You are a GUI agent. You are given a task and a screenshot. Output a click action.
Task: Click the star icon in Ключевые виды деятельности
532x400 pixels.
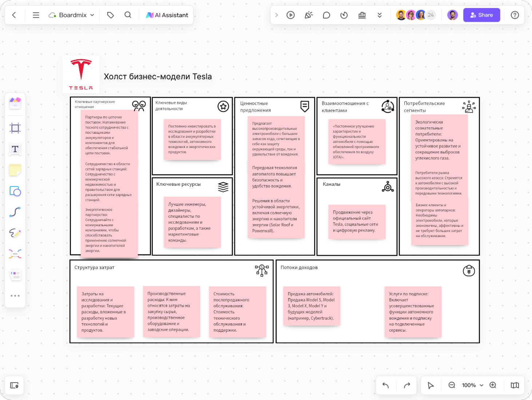pyautogui.click(x=223, y=106)
